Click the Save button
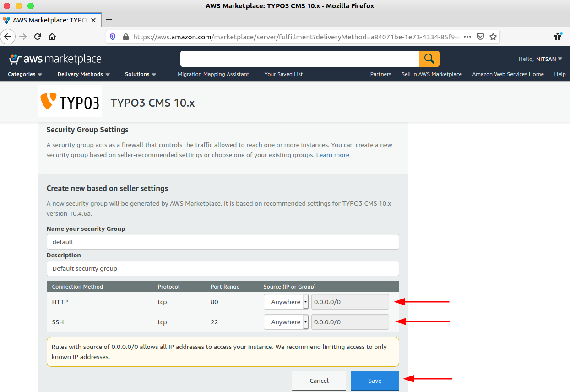 click(375, 381)
